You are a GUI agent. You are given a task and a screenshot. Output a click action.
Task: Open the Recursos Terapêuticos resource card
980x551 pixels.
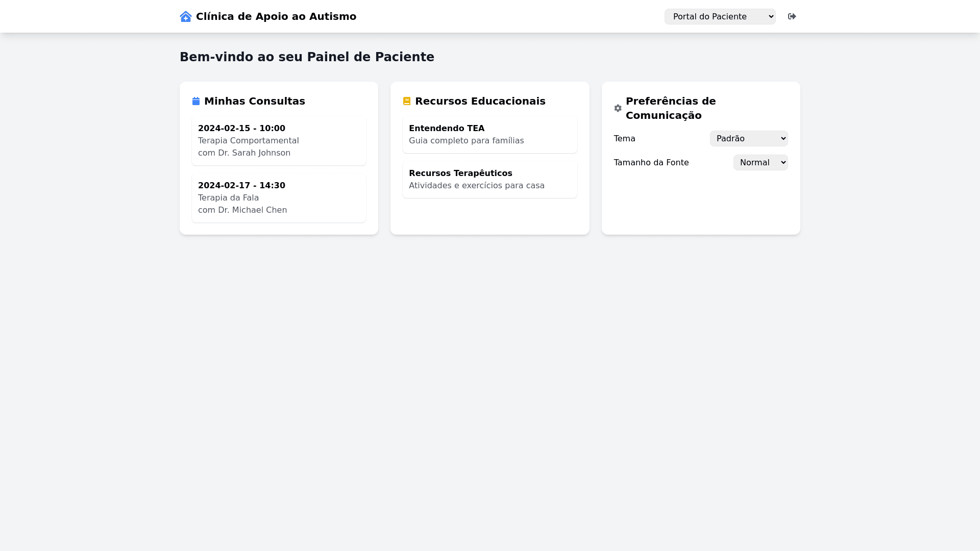489,179
